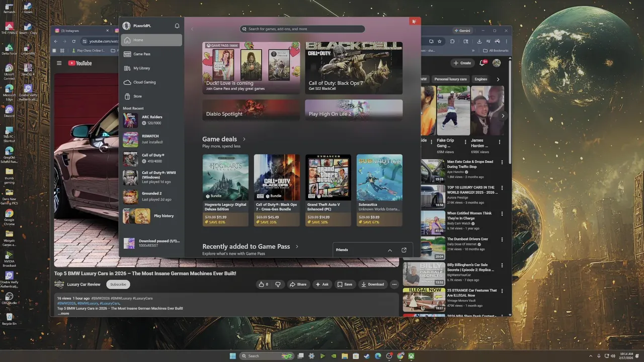Open Windows Start button on taskbar
The image size is (644, 362).
(x=232, y=356)
